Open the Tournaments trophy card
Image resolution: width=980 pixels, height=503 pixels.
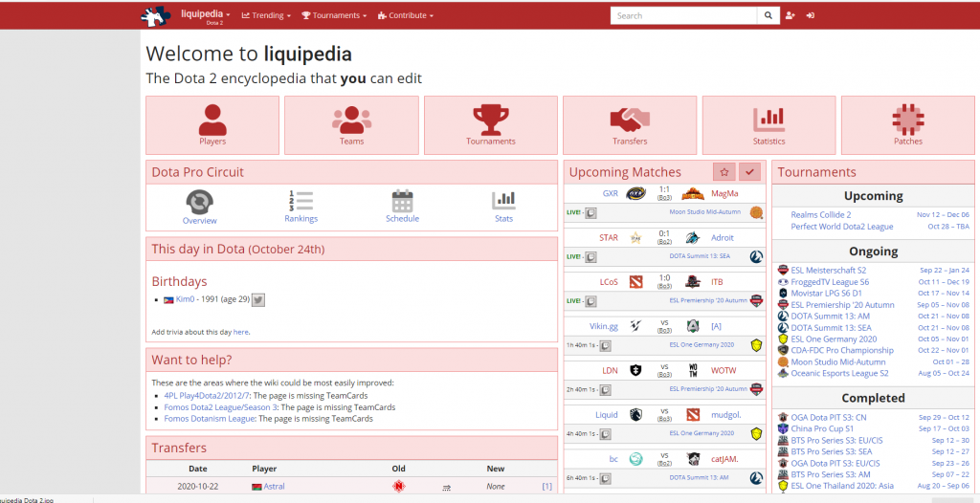491,125
